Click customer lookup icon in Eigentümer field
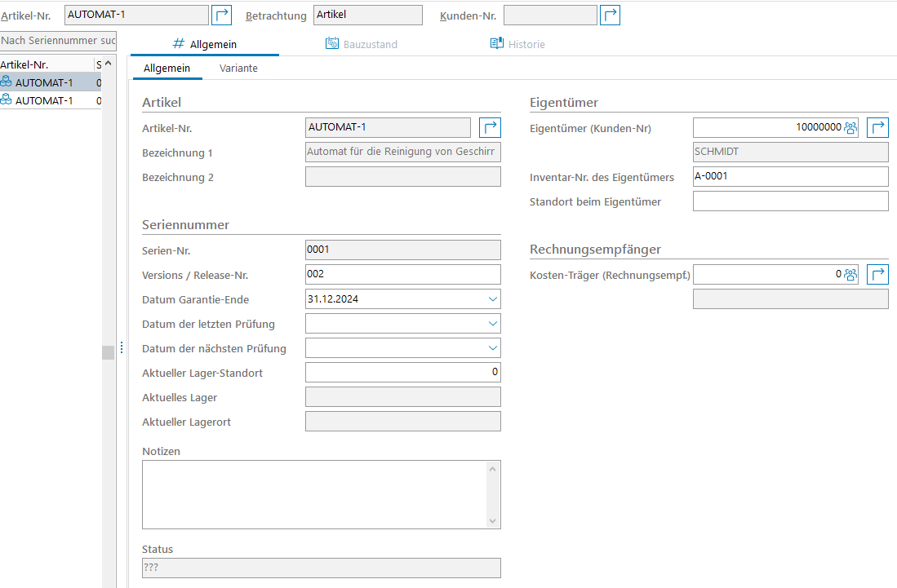 click(x=850, y=128)
